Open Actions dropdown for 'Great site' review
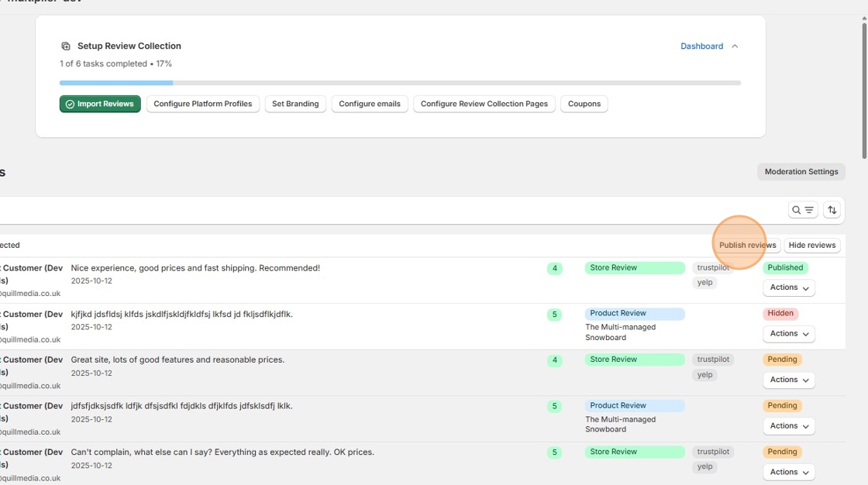Screen dimensions: 868x485 [x=789, y=380]
